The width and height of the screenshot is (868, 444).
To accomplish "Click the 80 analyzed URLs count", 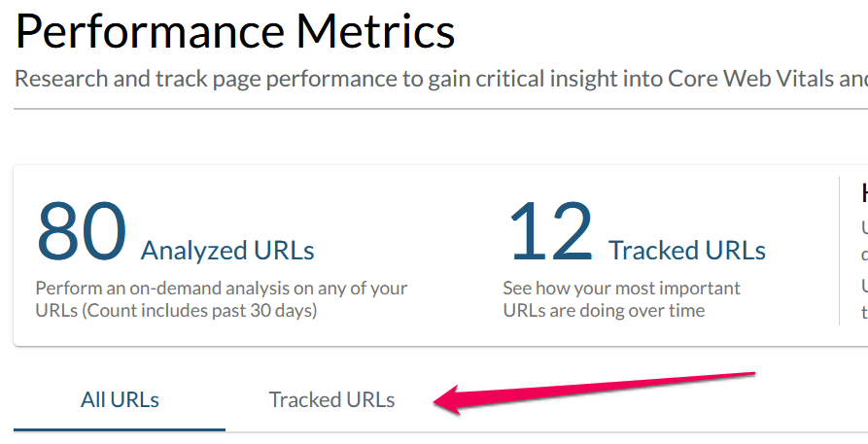I will point(82,233).
